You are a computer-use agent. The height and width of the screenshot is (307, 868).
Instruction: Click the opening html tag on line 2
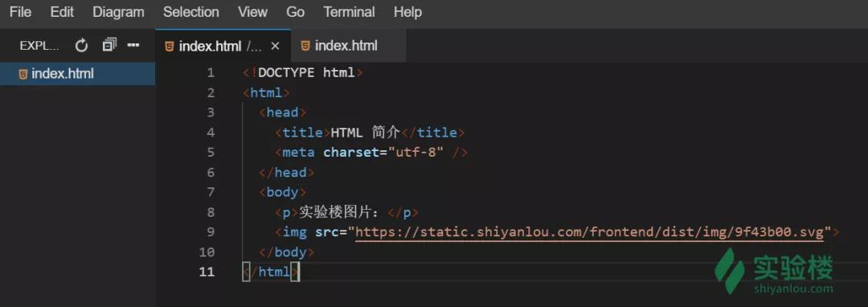click(266, 92)
